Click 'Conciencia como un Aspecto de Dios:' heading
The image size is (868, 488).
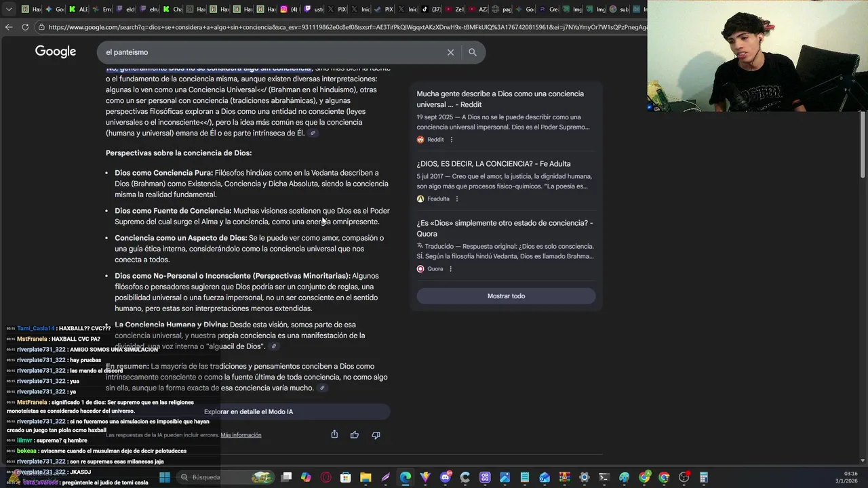coord(181,238)
